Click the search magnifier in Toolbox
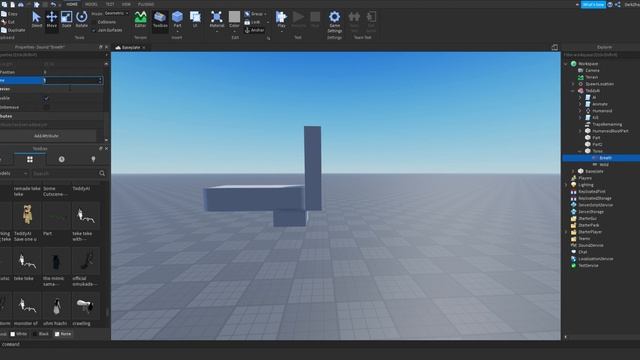640x360 pixels. pyautogui.click(x=102, y=173)
